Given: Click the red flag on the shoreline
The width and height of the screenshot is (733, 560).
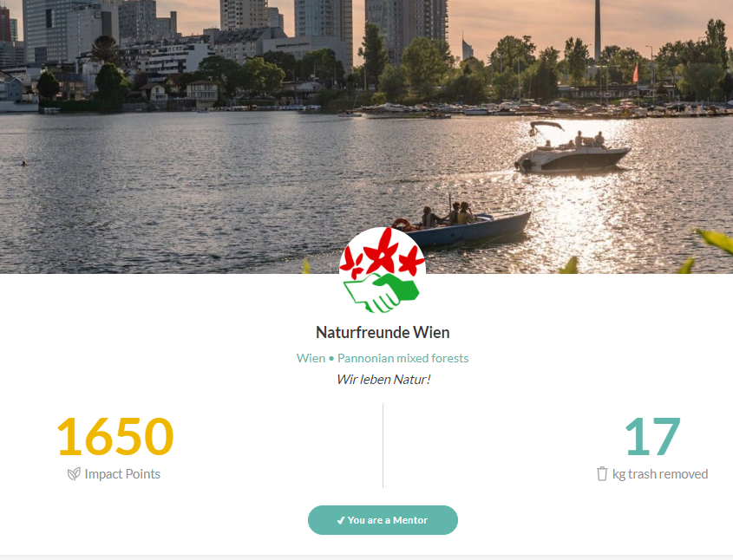Looking at the screenshot, I should coord(635,74).
